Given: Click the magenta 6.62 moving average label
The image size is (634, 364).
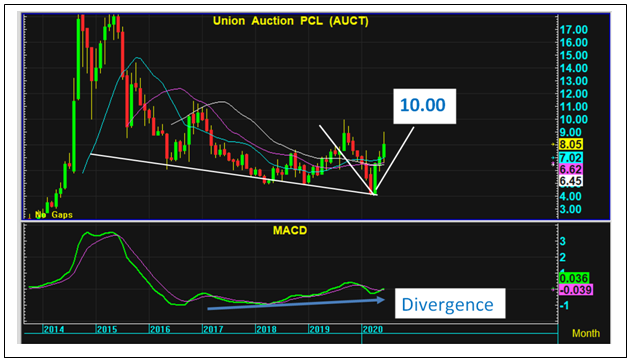Looking at the screenshot, I should click(571, 169).
